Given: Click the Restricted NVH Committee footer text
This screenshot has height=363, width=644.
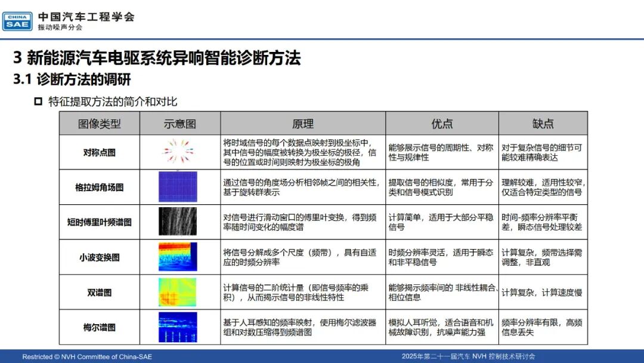Looking at the screenshot, I should [x=87, y=356].
